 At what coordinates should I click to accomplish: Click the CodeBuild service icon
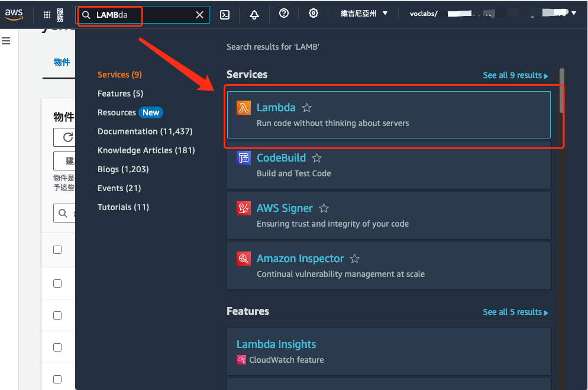point(244,158)
